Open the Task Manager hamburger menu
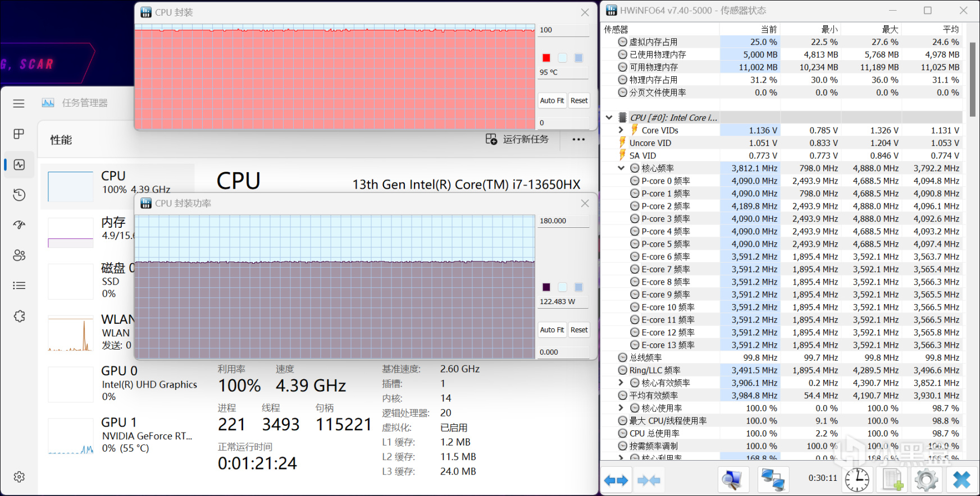The width and height of the screenshot is (980, 496). pos(19,103)
